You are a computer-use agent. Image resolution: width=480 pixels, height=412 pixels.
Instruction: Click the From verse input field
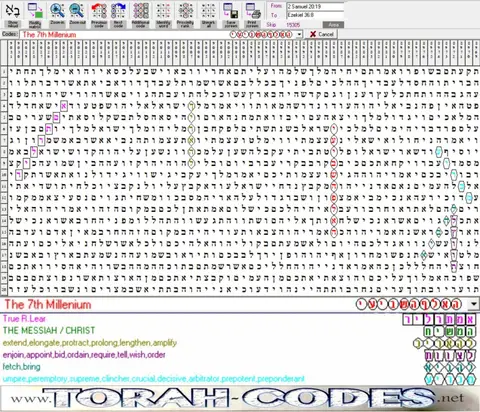[x=315, y=6]
